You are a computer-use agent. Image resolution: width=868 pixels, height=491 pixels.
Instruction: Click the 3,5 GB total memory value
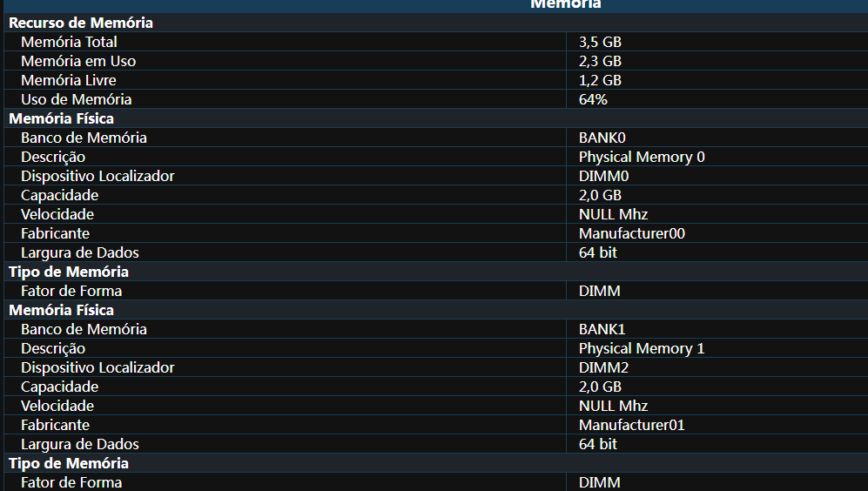[600, 42]
